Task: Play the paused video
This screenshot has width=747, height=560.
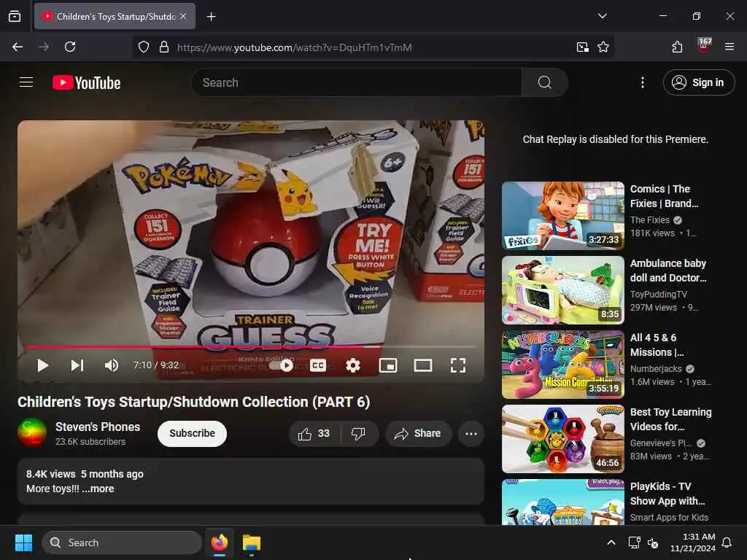Action: (x=43, y=365)
